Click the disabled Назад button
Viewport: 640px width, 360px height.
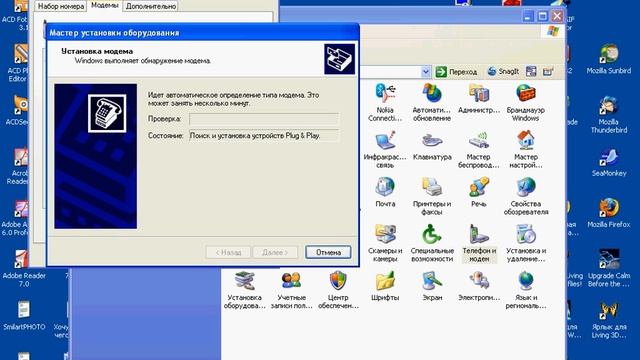pyautogui.click(x=228, y=252)
